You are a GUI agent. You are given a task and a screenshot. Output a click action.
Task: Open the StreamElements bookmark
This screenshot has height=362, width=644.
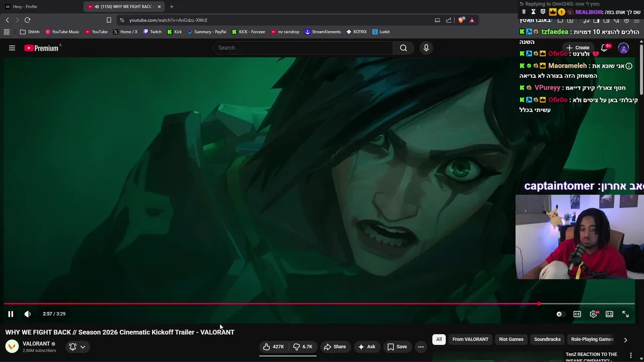coord(323,32)
